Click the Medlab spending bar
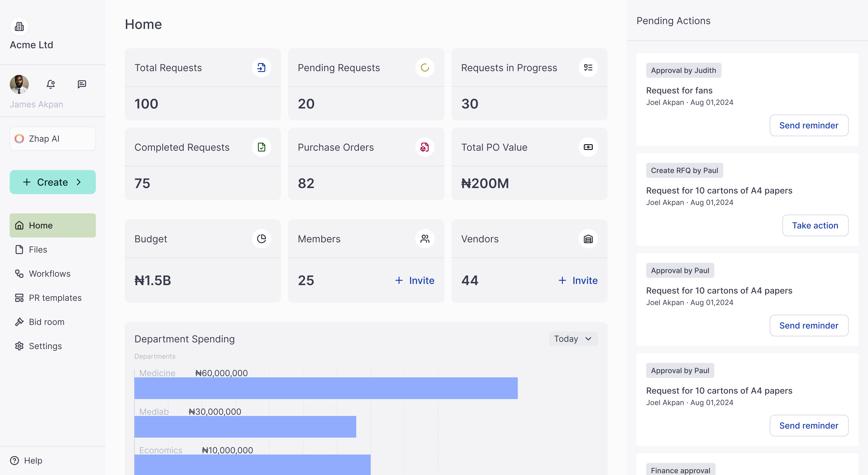The height and width of the screenshot is (475, 868). (x=245, y=427)
